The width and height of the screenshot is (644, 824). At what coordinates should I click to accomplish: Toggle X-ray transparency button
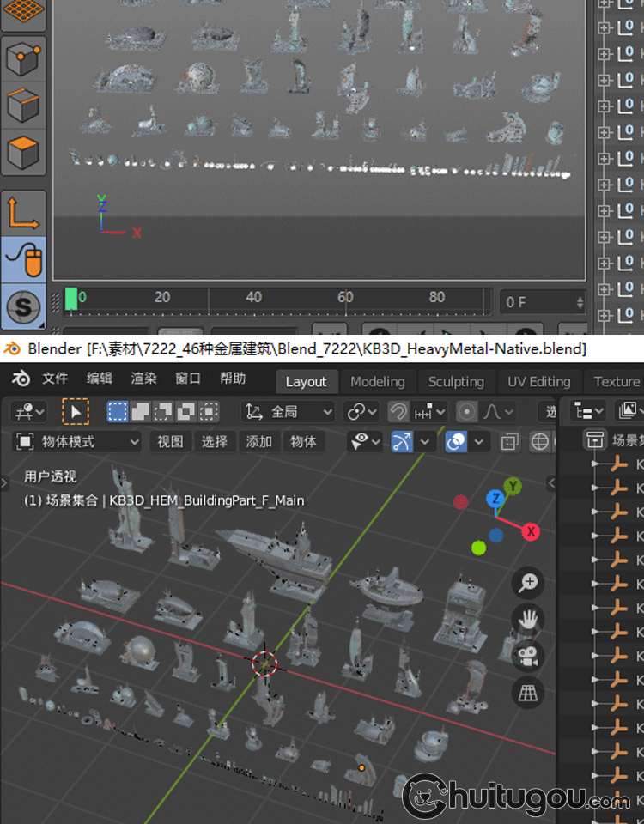(509, 441)
